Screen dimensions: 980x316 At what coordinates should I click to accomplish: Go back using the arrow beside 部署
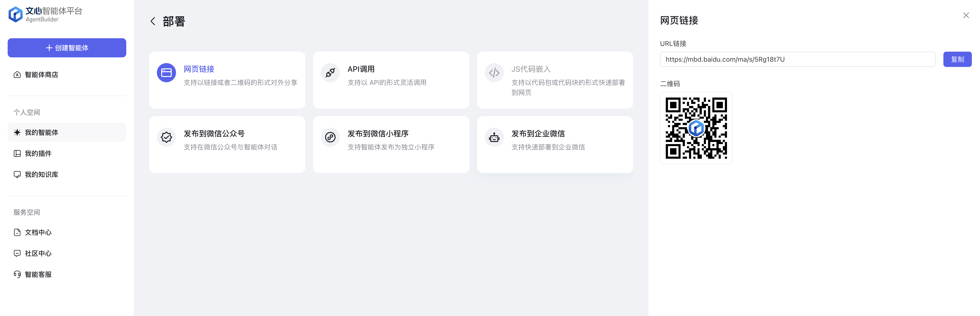pyautogui.click(x=153, y=21)
